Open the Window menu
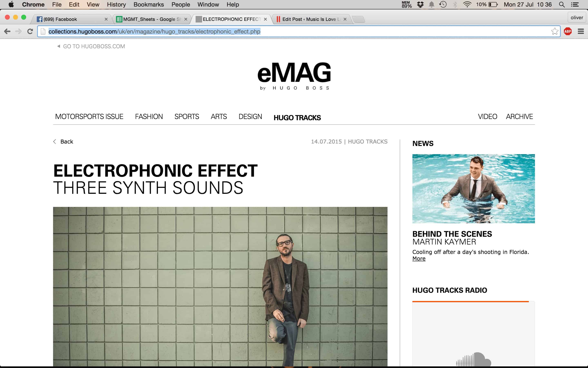The image size is (588, 368). 208,4
